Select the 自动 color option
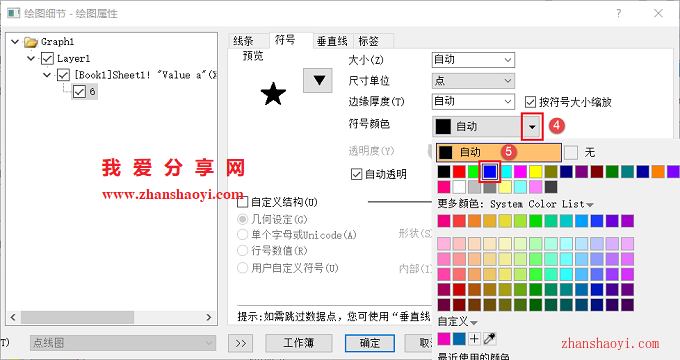680x360 pixels. (499, 153)
